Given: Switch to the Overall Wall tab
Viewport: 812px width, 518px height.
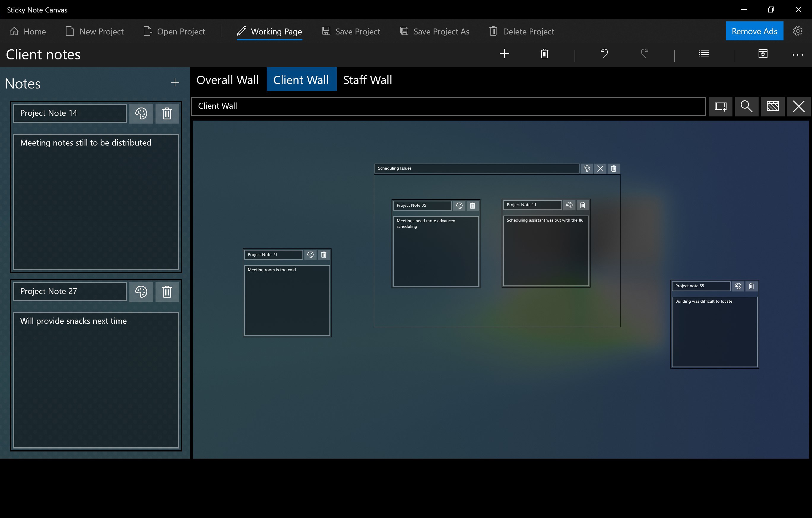Looking at the screenshot, I should [x=227, y=79].
